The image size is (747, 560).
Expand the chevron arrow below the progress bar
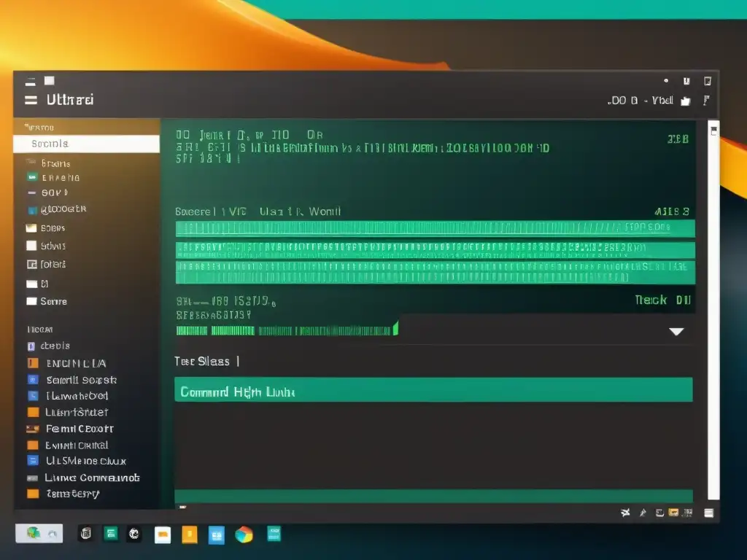pos(677,331)
